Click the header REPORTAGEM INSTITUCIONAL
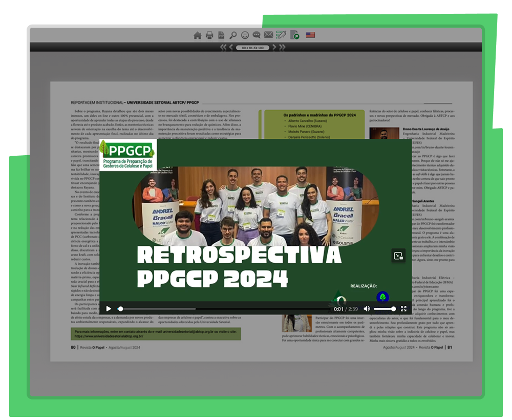 [97, 102]
